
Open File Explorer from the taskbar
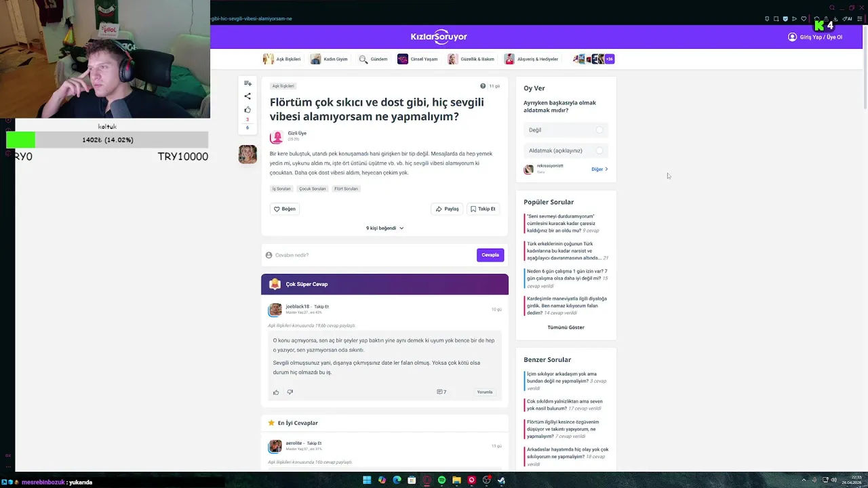456,480
